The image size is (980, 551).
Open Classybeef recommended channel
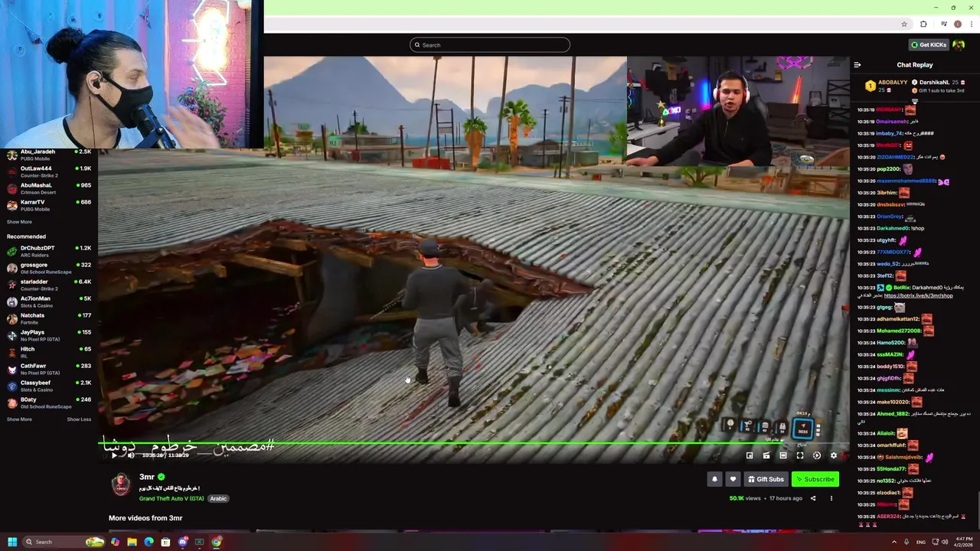click(49, 386)
